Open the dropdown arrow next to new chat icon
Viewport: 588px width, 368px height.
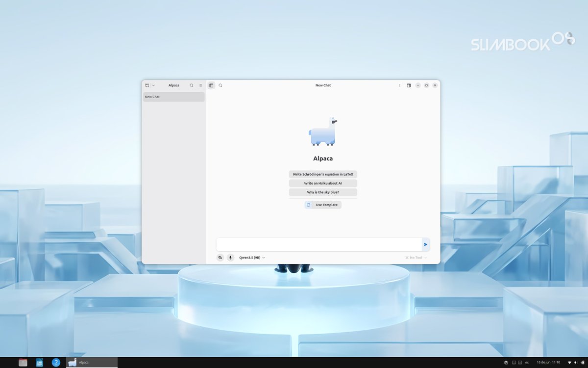153,85
